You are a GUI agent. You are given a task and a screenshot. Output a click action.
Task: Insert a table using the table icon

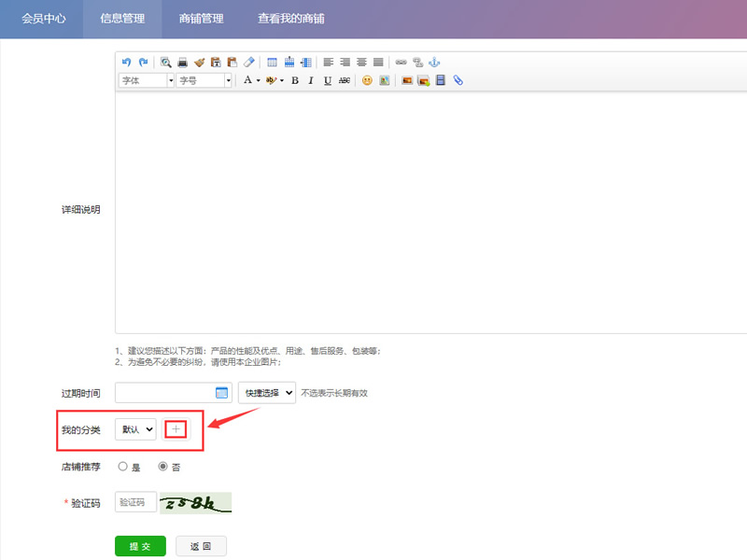tap(273, 63)
